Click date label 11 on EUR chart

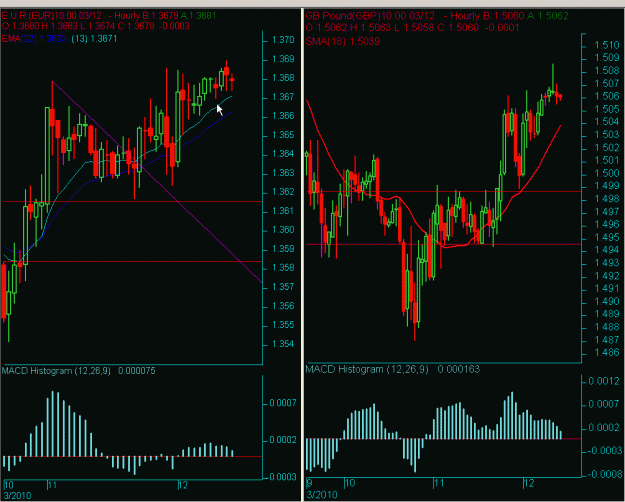52,485
